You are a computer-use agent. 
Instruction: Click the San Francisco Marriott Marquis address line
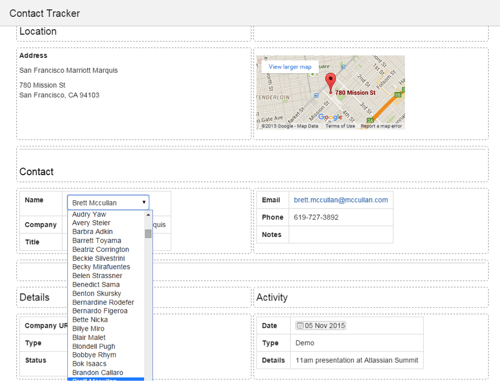[x=68, y=70]
